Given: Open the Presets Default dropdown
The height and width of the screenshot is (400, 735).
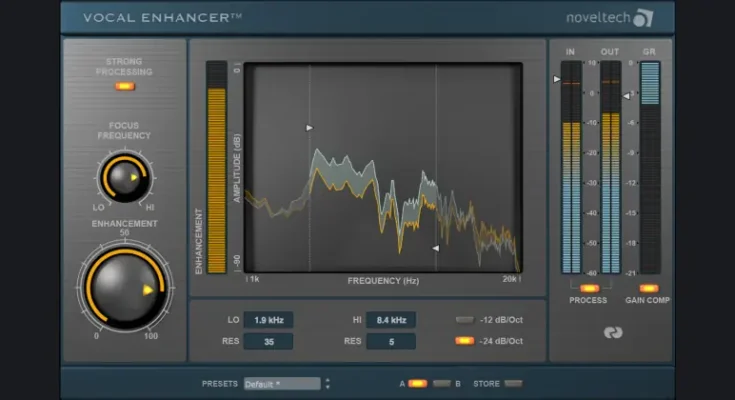Looking at the screenshot, I should (x=282, y=383).
